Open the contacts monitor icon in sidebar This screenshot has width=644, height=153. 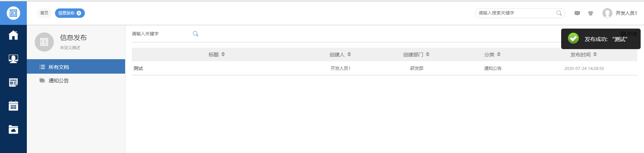tap(13, 59)
